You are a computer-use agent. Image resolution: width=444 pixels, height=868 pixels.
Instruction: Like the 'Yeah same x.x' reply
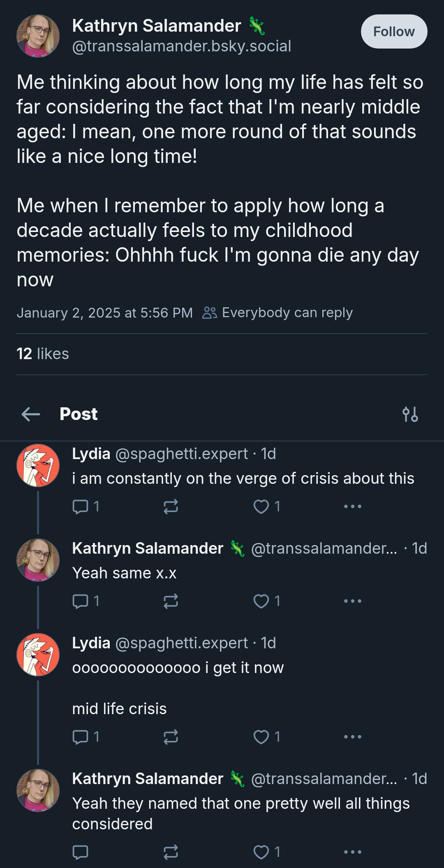coord(266,601)
